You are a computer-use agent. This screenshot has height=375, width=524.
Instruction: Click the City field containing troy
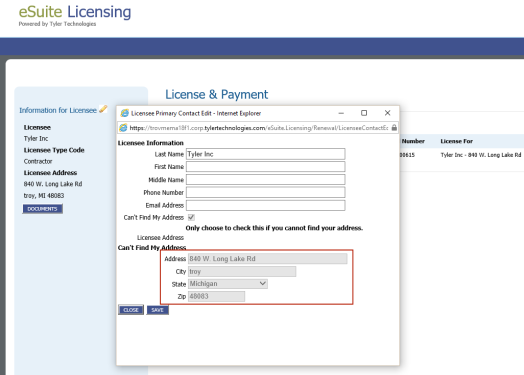242,271
